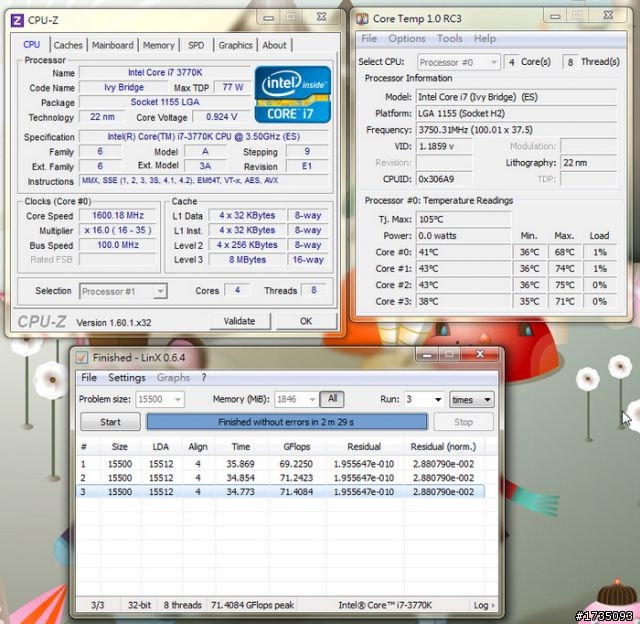
Task: Click the Frequency field 3750.31MHz in Core Temp
Action: [x=516, y=130]
